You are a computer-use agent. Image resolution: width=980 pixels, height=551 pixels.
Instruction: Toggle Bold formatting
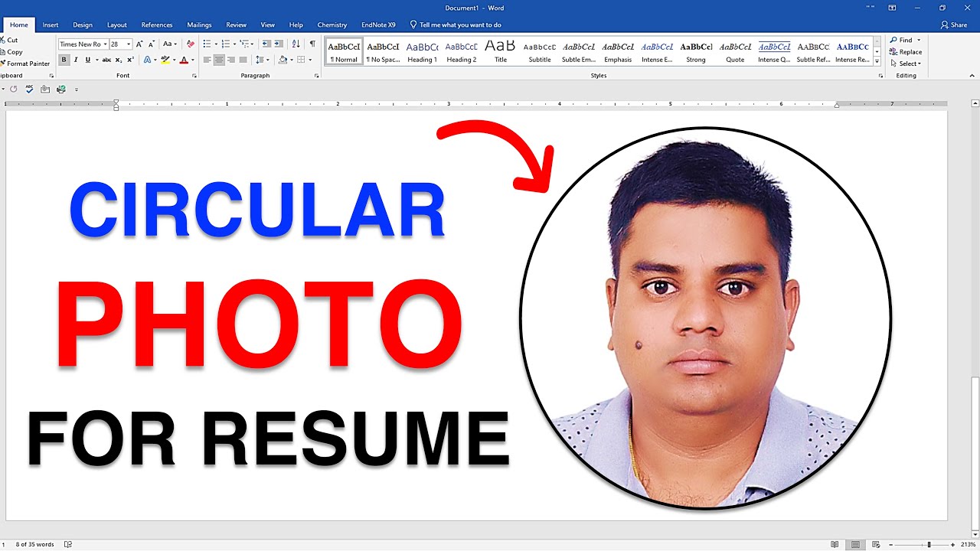pyautogui.click(x=64, y=60)
